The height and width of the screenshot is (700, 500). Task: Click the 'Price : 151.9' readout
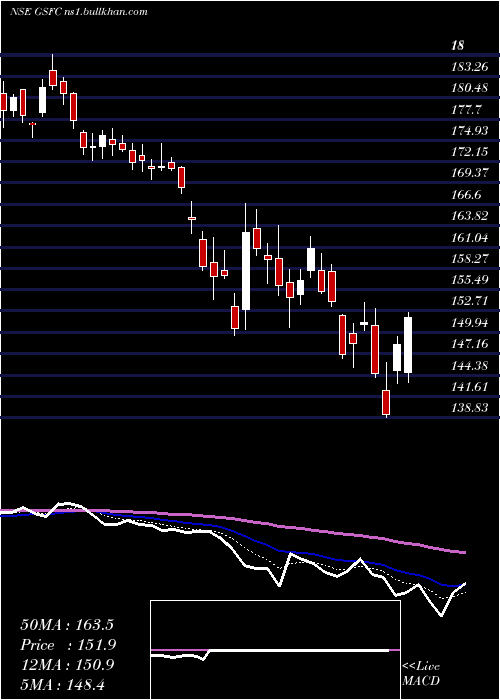point(68,645)
